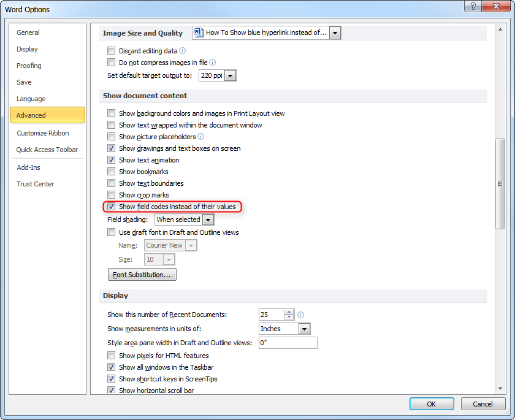Image resolution: width=515 pixels, height=420 pixels.
Task: Disable Show all windows in the Taskbar
Action: [x=111, y=367]
